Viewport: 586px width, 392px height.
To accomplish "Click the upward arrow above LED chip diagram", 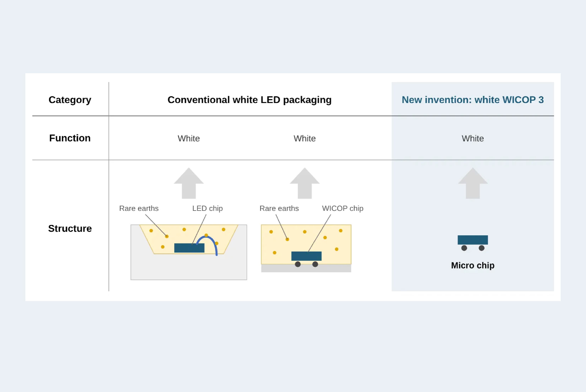I will tap(189, 183).
